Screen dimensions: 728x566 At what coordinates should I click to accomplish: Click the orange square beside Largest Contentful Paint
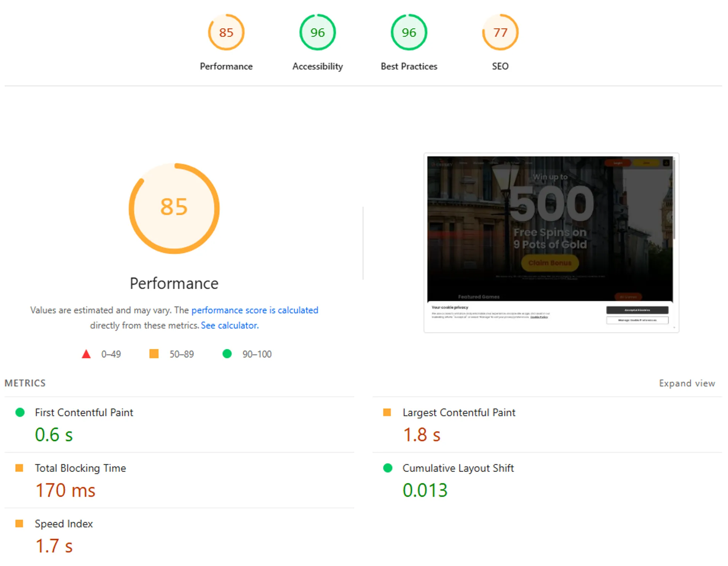pyautogui.click(x=388, y=412)
